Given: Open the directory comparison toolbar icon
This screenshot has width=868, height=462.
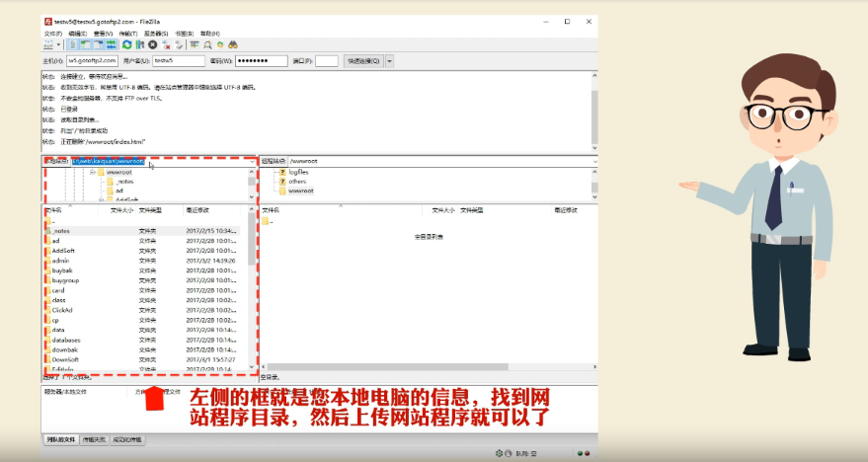Looking at the screenshot, I should pos(207,44).
